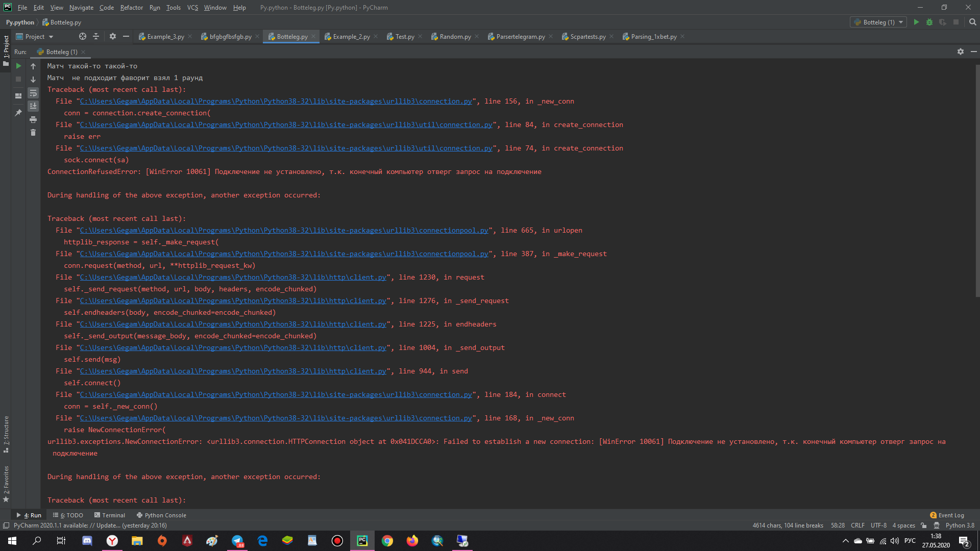980x551 pixels.
Task: Open the Terminal tool window
Action: point(110,515)
